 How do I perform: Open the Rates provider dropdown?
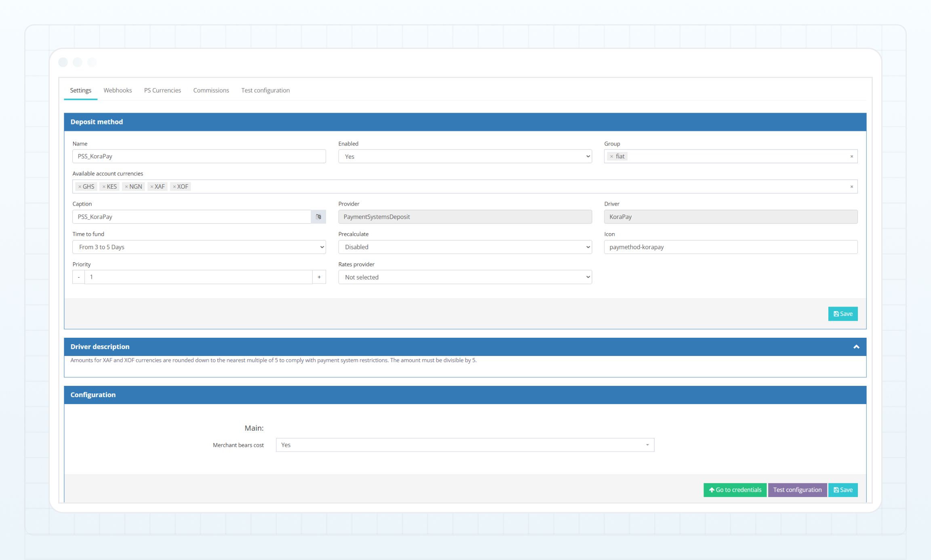pos(465,277)
